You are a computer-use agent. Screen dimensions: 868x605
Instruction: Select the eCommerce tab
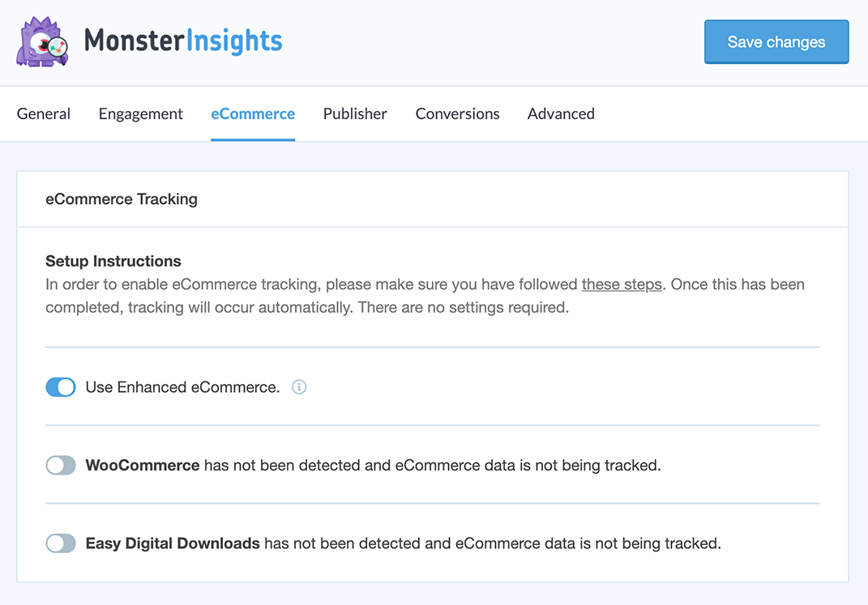coord(253,114)
